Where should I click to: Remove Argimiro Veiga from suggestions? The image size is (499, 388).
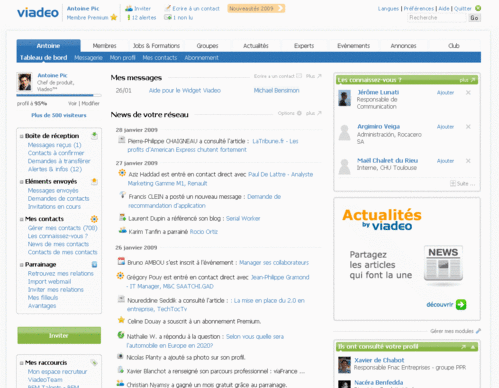point(468,127)
